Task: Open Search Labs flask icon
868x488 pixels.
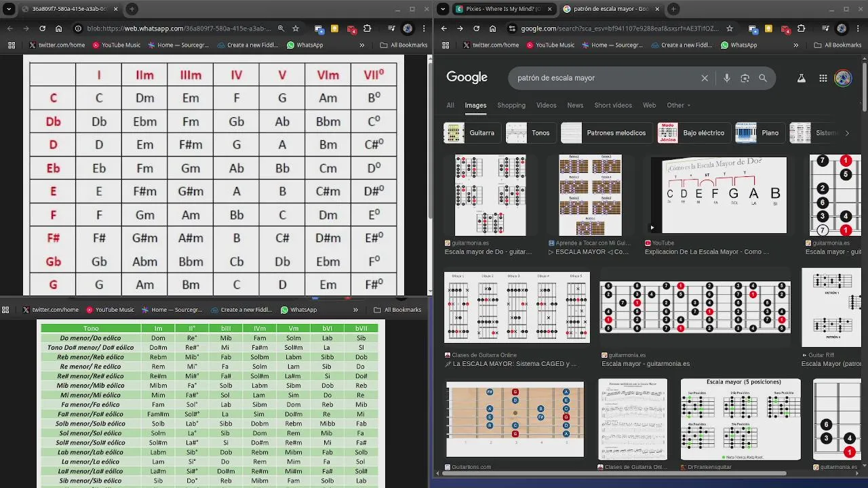Action: [801, 78]
